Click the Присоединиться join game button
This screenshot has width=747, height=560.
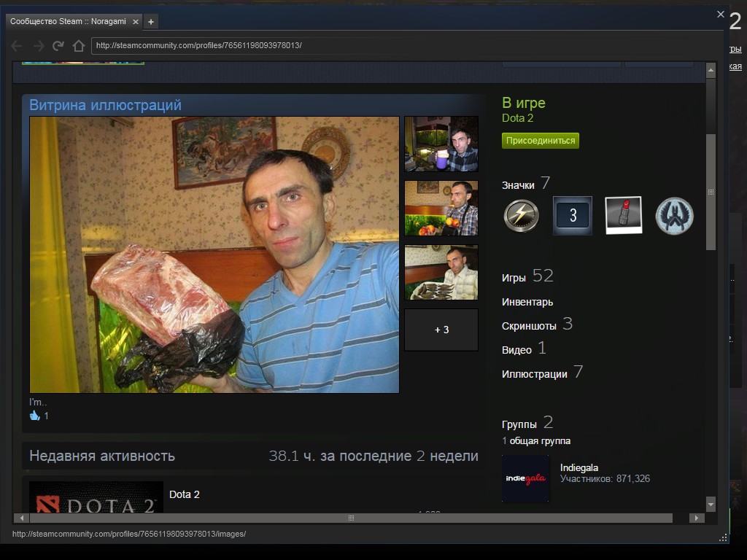541,141
